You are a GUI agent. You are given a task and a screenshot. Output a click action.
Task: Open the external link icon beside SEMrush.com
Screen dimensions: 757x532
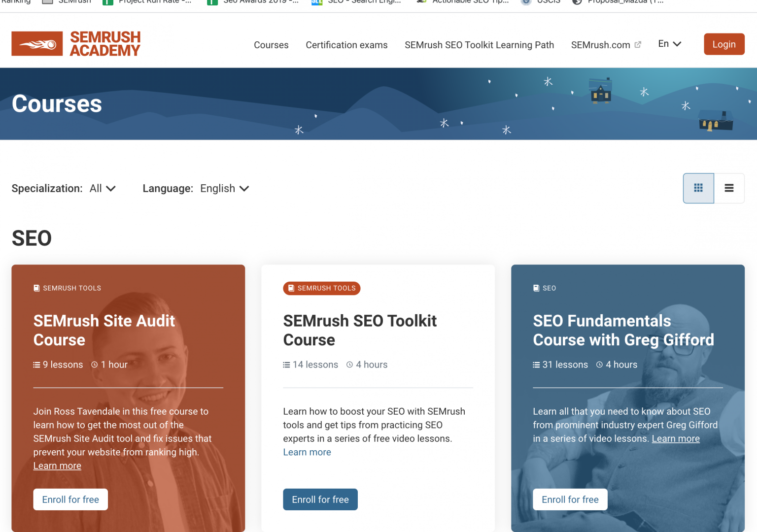638,45
